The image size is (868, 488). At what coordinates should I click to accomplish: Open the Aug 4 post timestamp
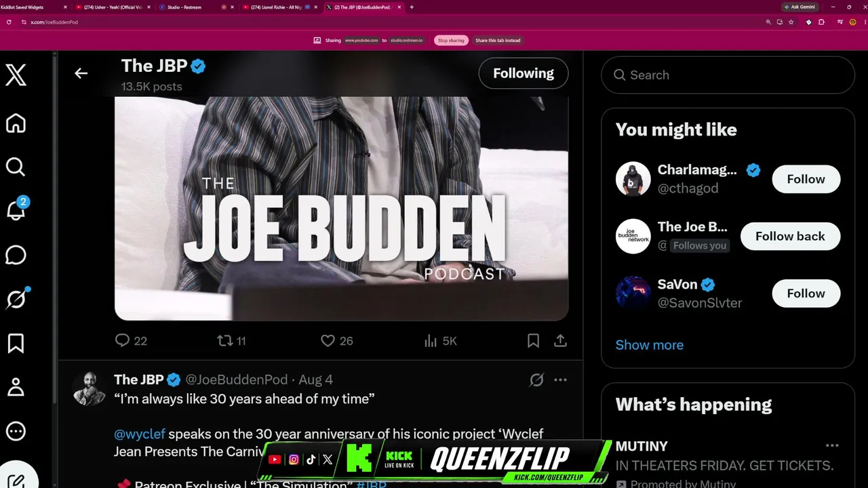(316, 380)
